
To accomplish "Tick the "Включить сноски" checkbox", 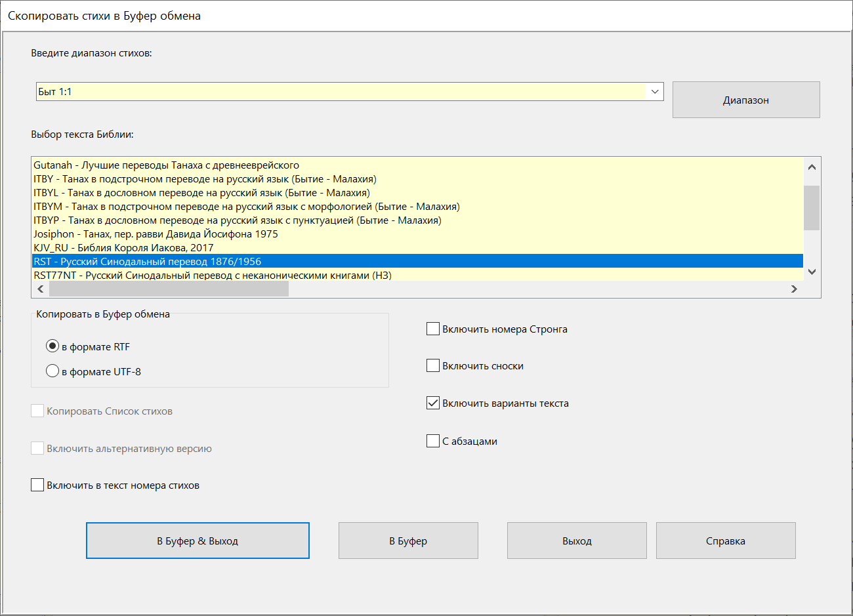I will 433,365.
